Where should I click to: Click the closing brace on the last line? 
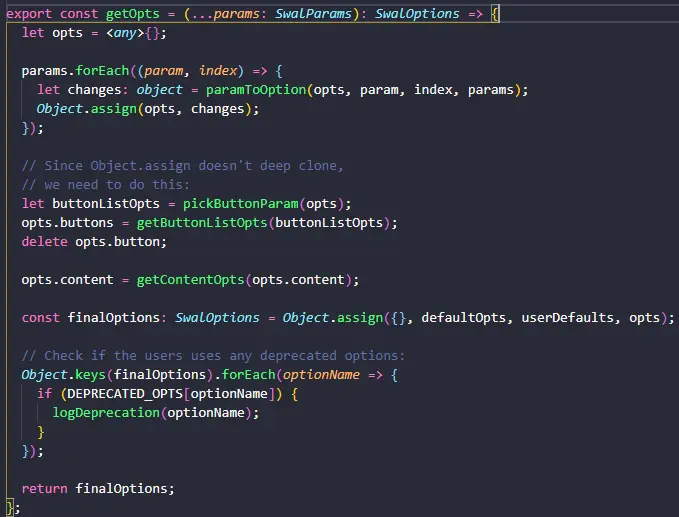tap(10, 507)
